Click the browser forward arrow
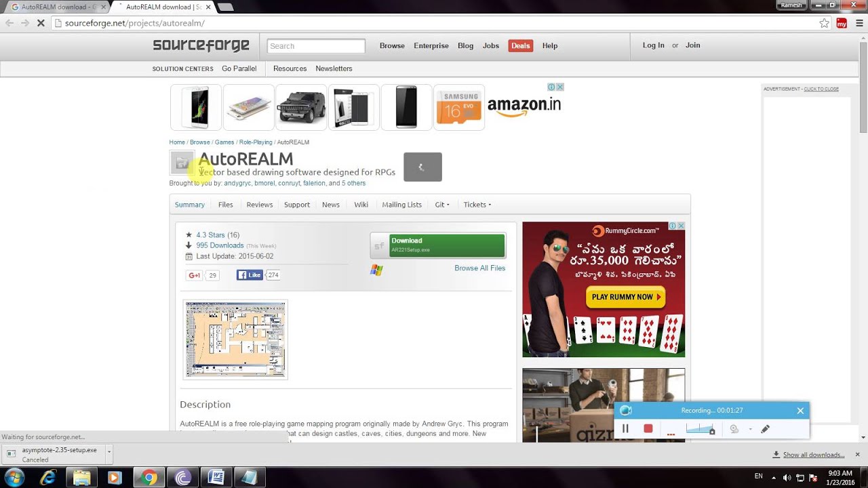 pos(25,23)
